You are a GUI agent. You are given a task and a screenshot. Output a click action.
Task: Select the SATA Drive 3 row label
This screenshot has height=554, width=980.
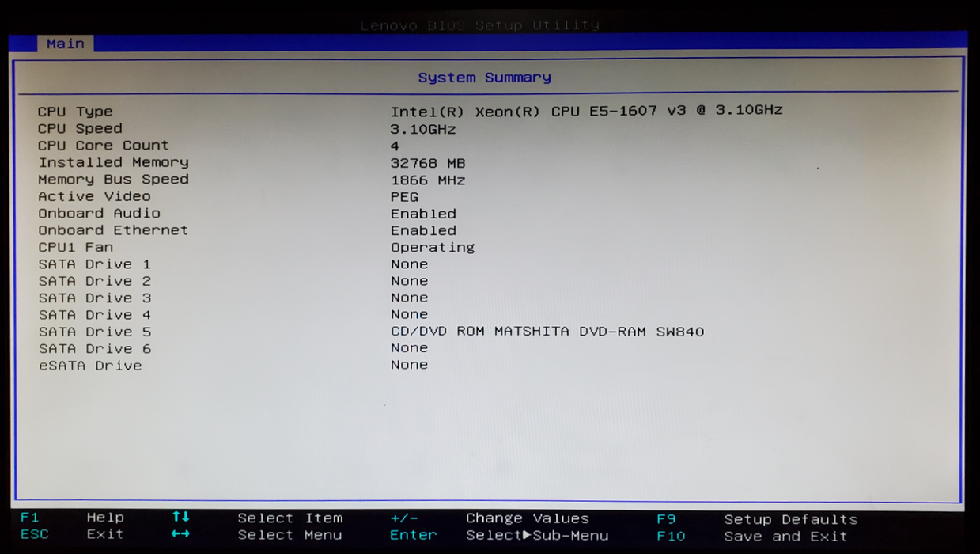click(x=94, y=298)
